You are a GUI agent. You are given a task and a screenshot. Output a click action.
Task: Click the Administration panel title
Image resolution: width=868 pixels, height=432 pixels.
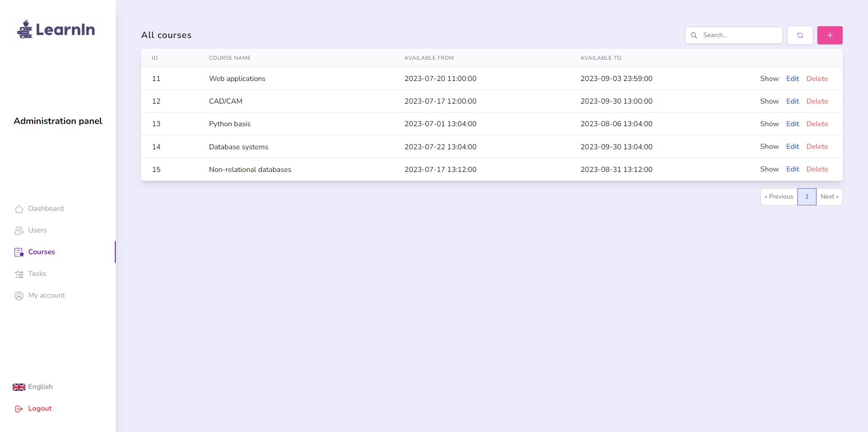(58, 121)
